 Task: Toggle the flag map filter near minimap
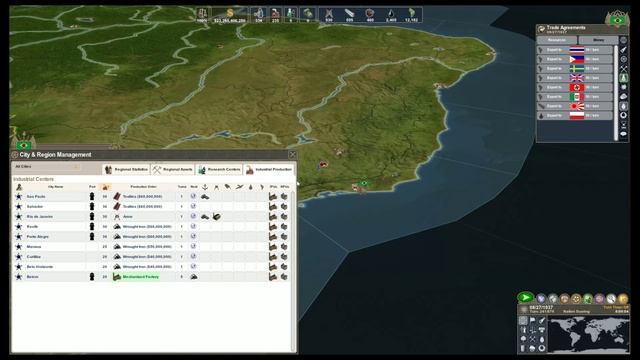click(x=533, y=321)
